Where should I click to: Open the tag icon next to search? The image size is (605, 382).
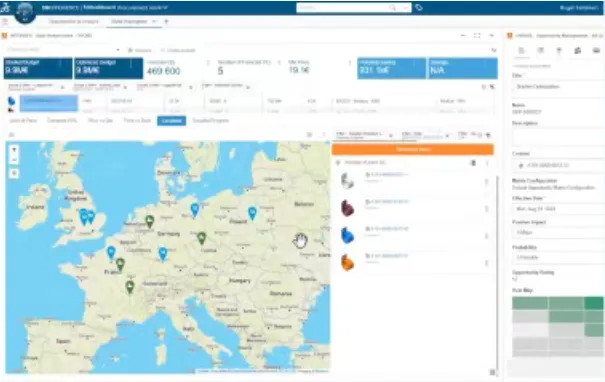(x=419, y=7)
